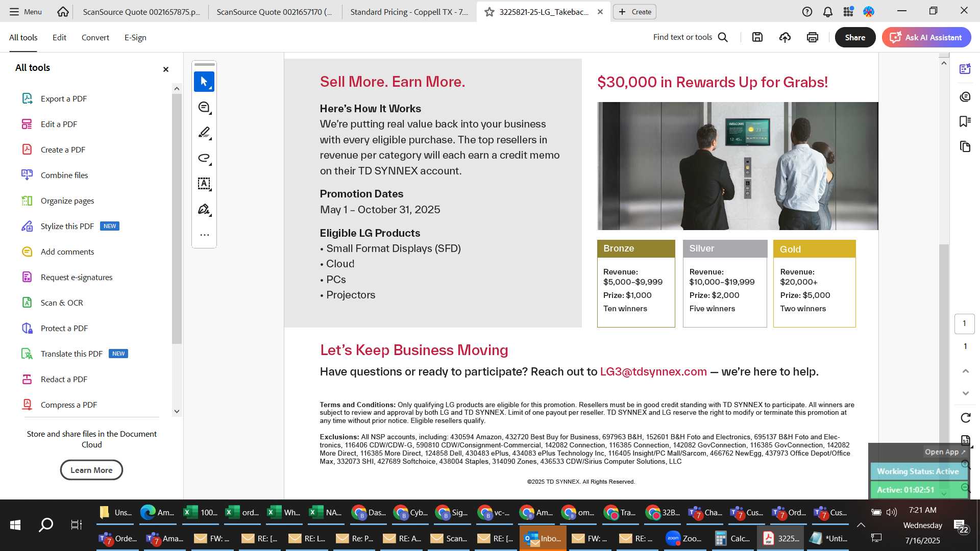Select the Add text box tool
The image size is (980, 551).
[204, 184]
